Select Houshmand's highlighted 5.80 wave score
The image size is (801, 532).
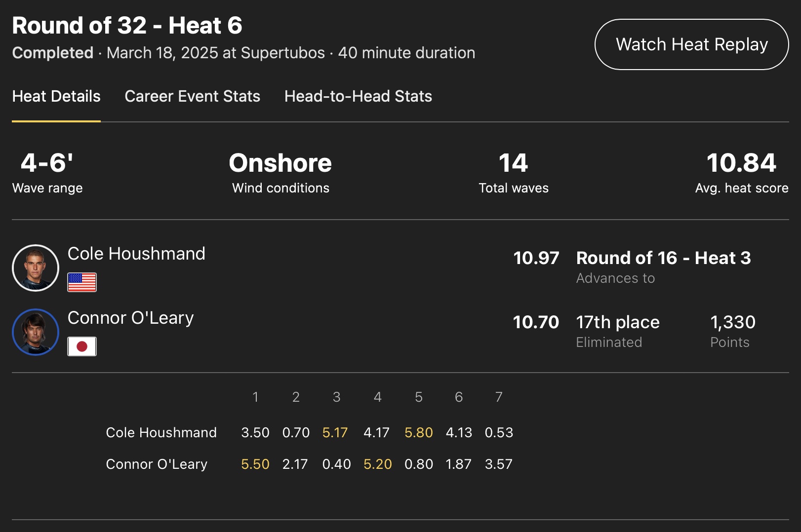pyautogui.click(x=418, y=433)
